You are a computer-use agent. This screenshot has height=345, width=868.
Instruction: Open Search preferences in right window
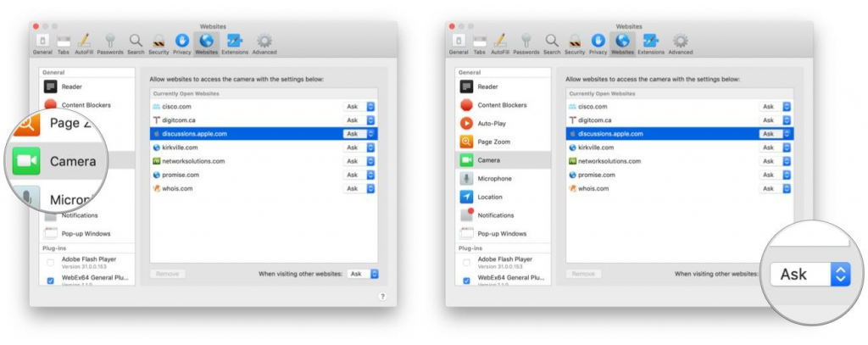click(x=551, y=44)
